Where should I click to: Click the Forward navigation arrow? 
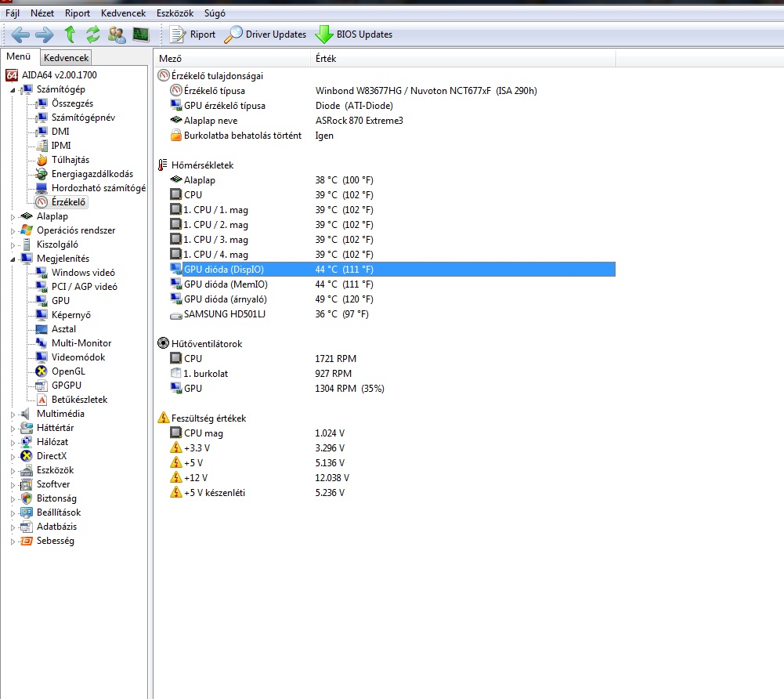pyautogui.click(x=45, y=34)
